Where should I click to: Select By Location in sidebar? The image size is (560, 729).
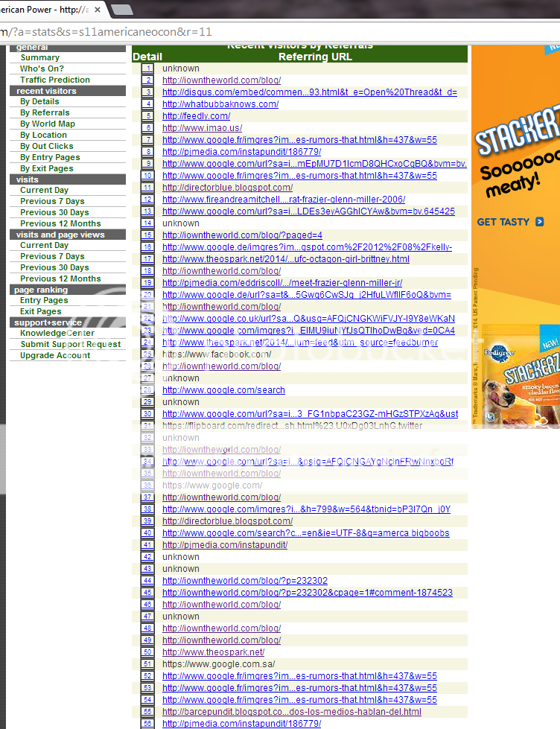tap(43, 135)
